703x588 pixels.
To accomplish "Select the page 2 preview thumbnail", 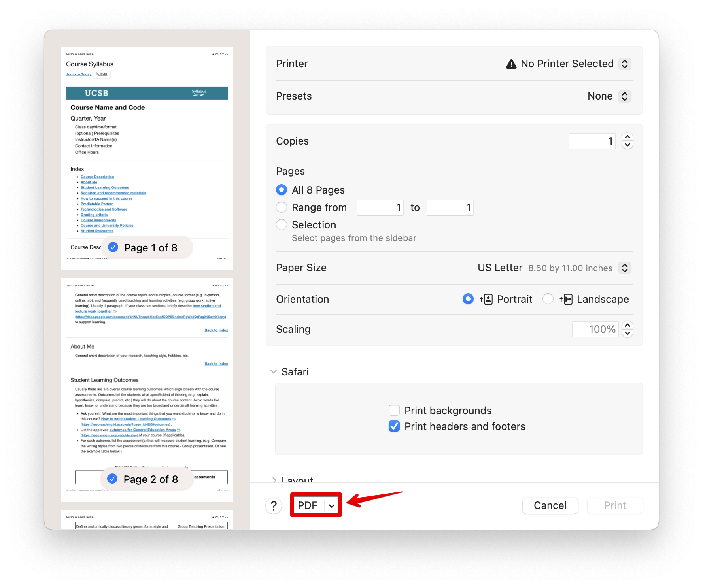I will pyautogui.click(x=147, y=390).
